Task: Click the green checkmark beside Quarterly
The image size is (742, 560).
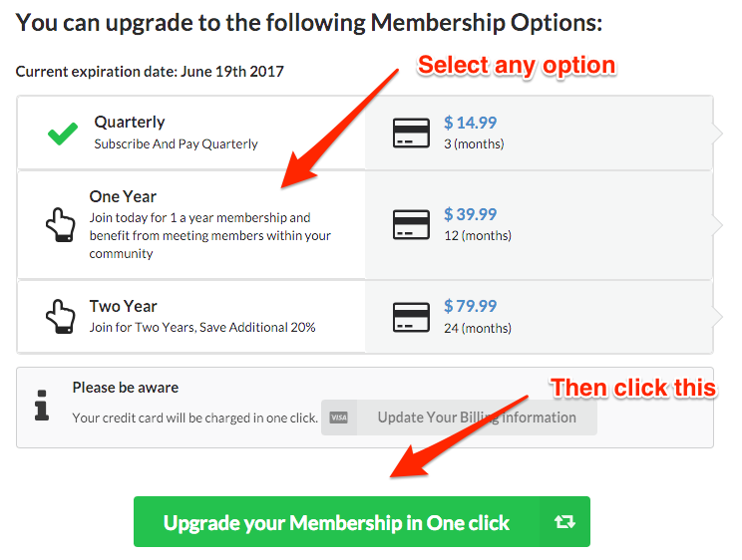Action: click(63, 134)
